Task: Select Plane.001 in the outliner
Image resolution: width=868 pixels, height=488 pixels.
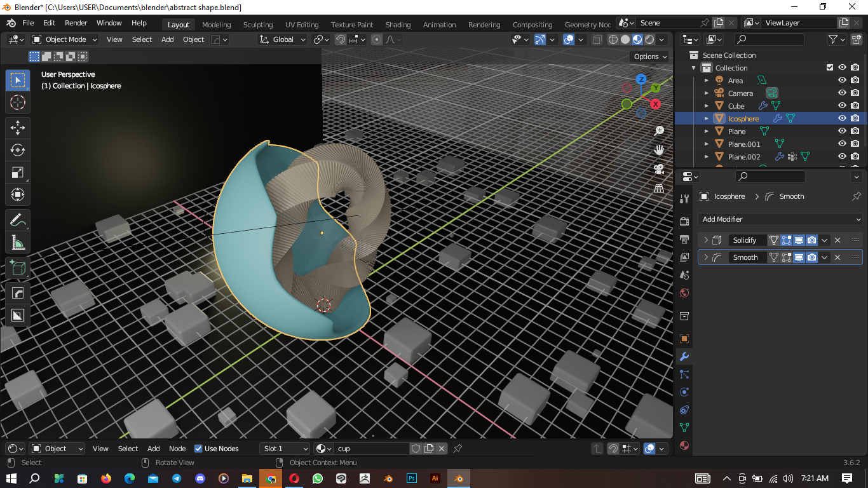Action: (x=744, y=144)
